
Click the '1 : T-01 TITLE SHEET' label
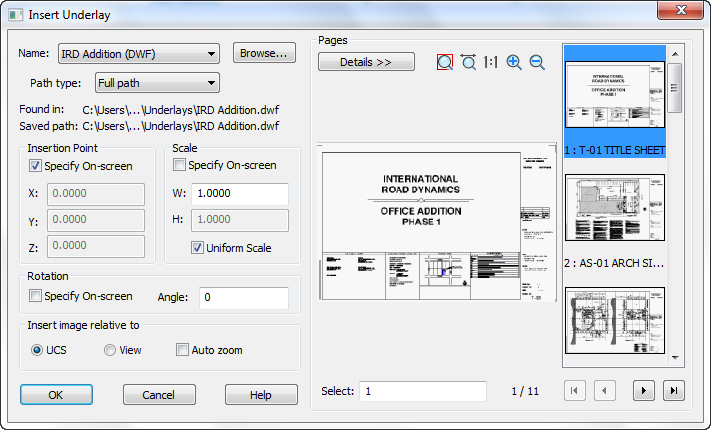point(615,150)
